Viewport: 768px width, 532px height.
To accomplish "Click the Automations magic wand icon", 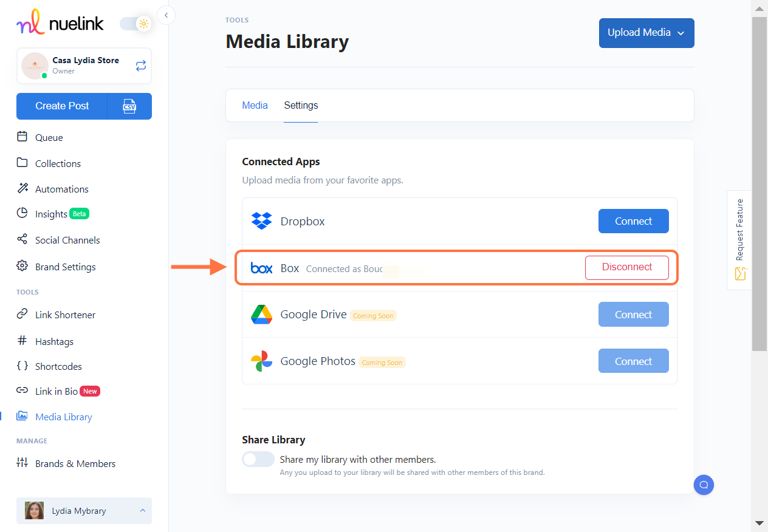I will tap(22, 188).
